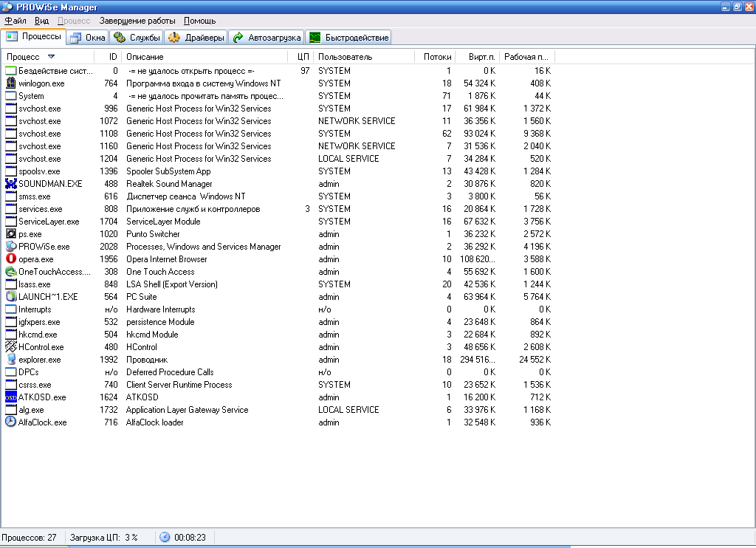Image resolution: width=756 pixels, height=548 pixels.
Task: Sort by the ЦП column header
Action: pyautogui.click(x=301, y=56)
